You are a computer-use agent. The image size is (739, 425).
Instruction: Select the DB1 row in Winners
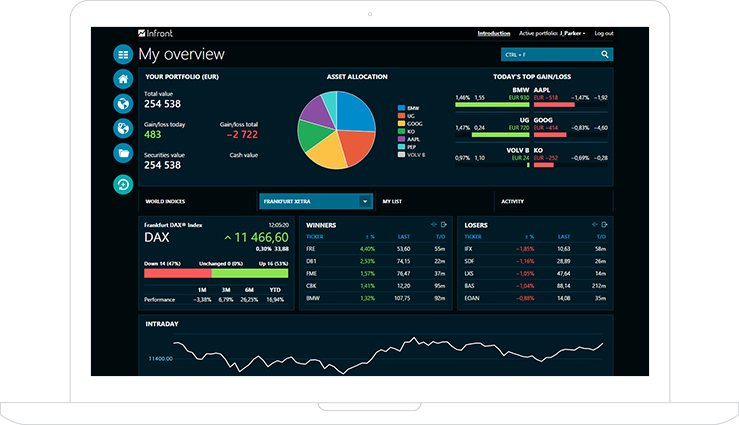[x=376, y=261]
